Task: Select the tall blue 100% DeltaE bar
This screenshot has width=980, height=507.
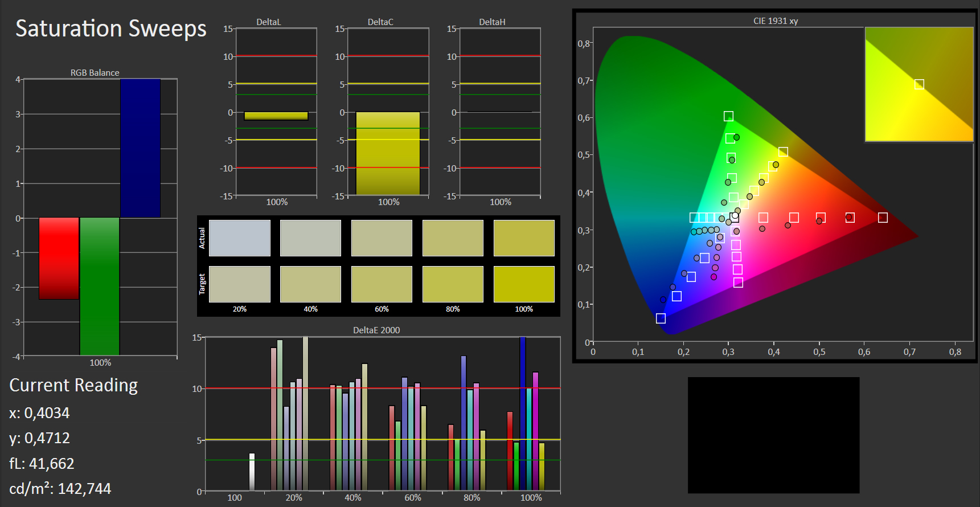Action: tap(522, 414)
